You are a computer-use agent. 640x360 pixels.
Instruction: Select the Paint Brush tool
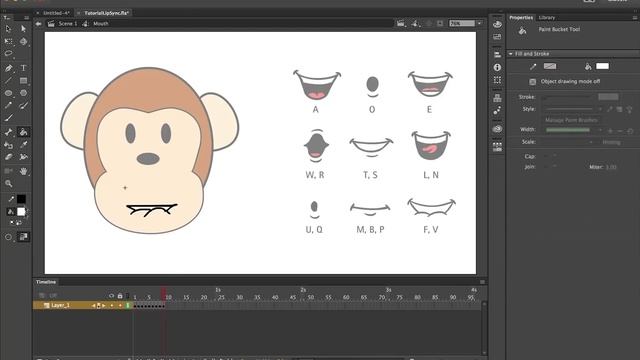click(23, 105)
